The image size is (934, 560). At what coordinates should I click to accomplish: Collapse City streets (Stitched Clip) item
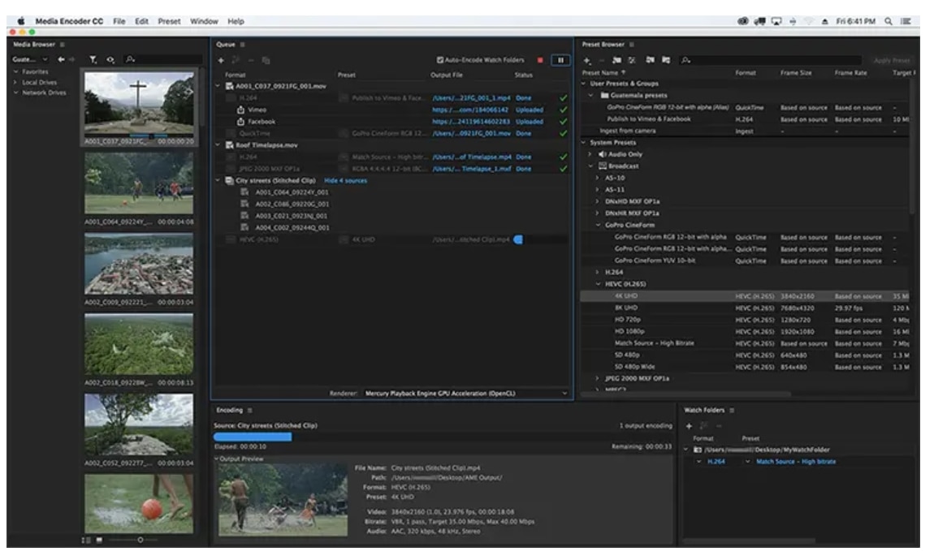pos(218,180)
